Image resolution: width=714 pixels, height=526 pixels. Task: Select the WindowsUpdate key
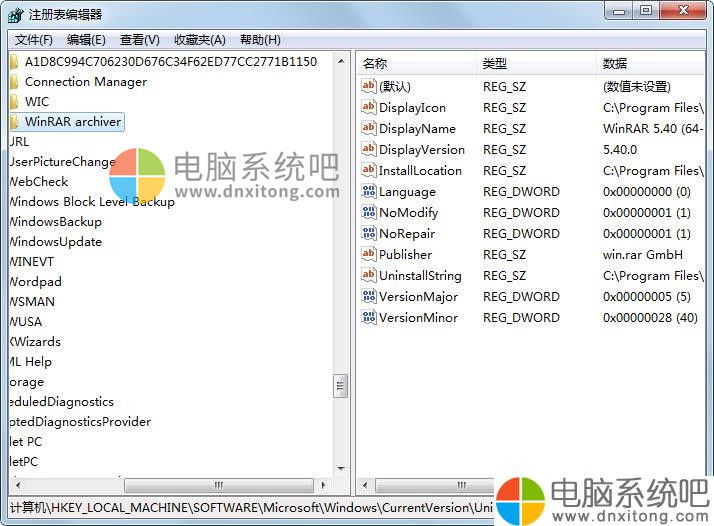point(56,242)
